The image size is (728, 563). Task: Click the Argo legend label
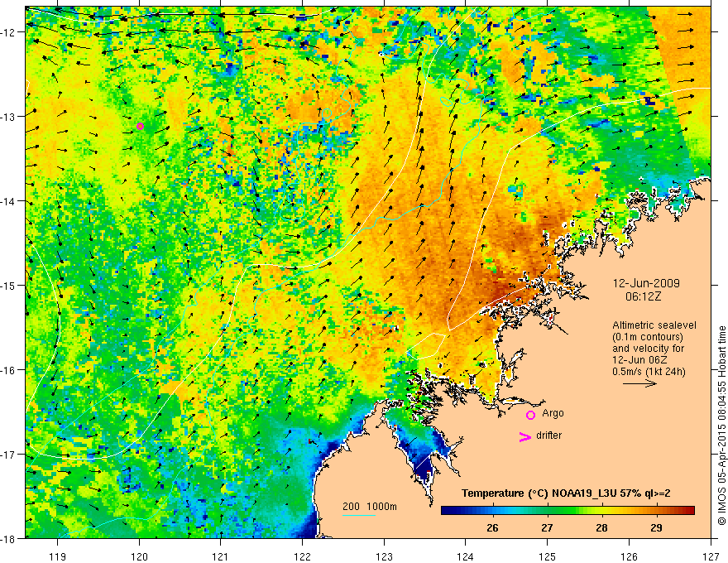553,413
